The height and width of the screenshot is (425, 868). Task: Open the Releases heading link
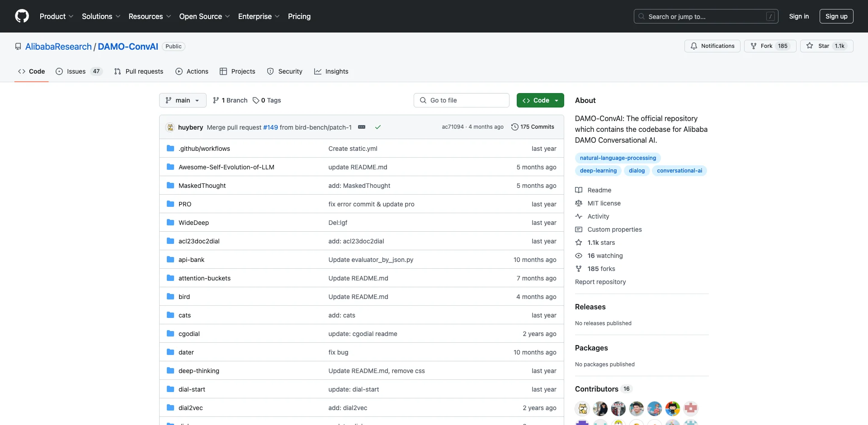tap(590, 307)
